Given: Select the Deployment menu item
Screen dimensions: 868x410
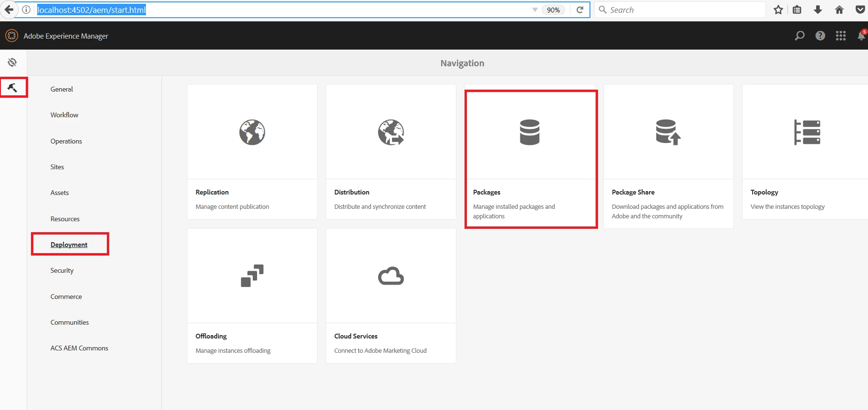Looking at the screenshot, I should coord(69,245).
